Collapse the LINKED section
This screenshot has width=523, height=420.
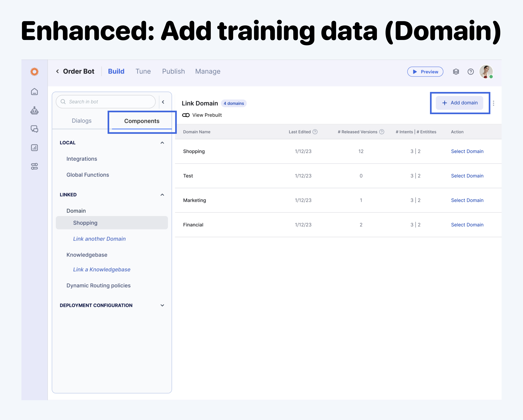click(162, 195)
